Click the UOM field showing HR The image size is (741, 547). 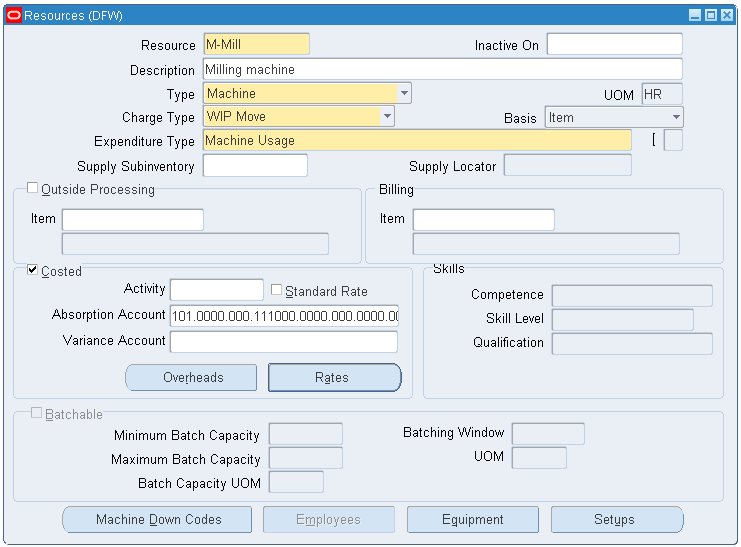coord(662,94)
